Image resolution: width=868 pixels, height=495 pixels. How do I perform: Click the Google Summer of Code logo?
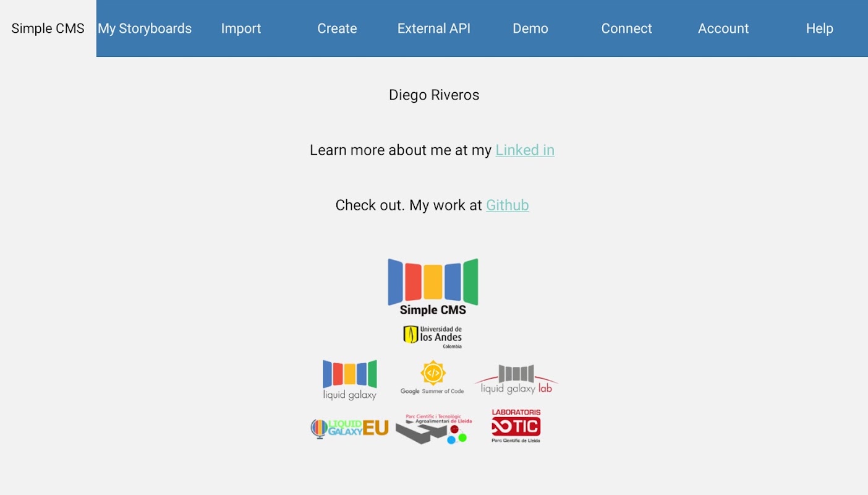click(x=432, y=378)
